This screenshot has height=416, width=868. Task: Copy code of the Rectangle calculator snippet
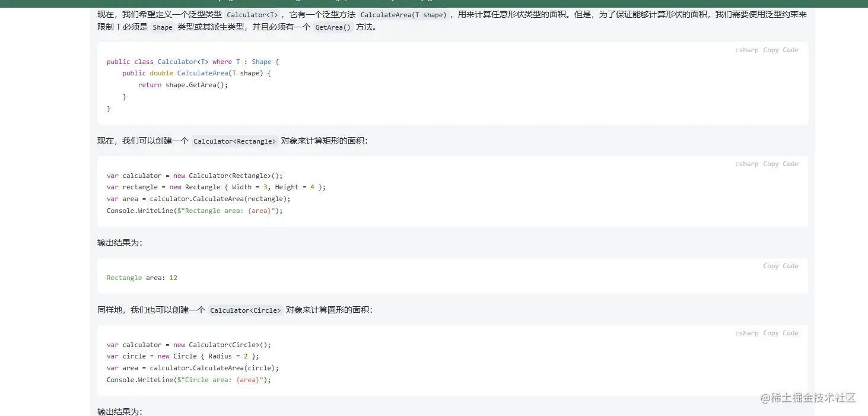pyautogui.click(x=781, y=164)
